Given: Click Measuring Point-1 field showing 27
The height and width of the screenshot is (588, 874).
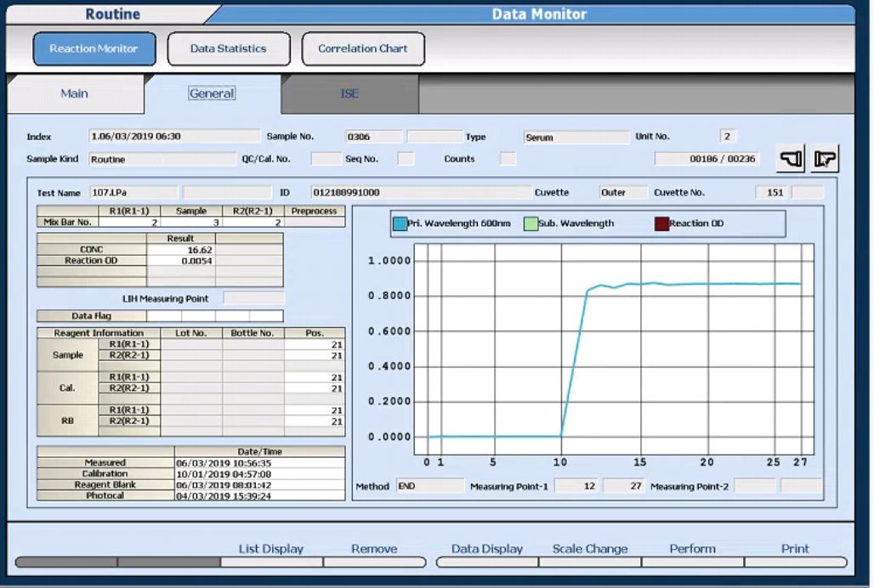Looking at the screenshot, I should [624, 486].
